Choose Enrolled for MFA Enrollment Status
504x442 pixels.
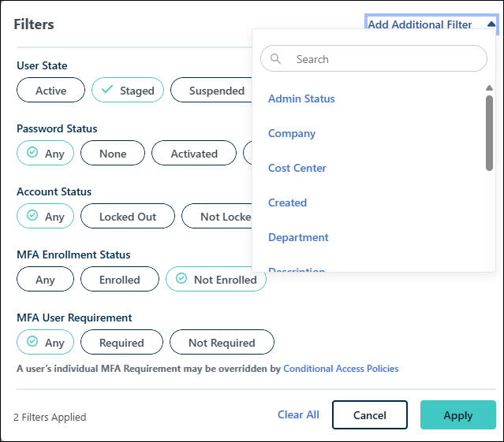click(120, 280)
